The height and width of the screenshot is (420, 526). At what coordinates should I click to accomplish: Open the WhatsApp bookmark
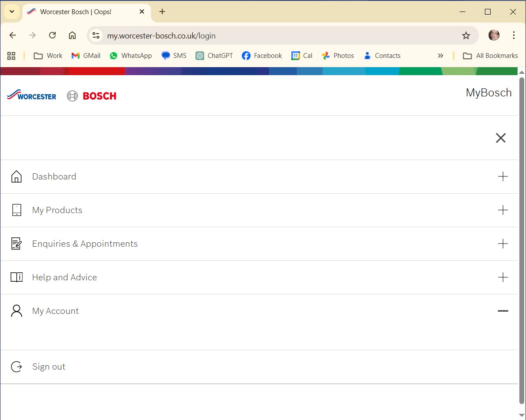[x=131, y=56]
